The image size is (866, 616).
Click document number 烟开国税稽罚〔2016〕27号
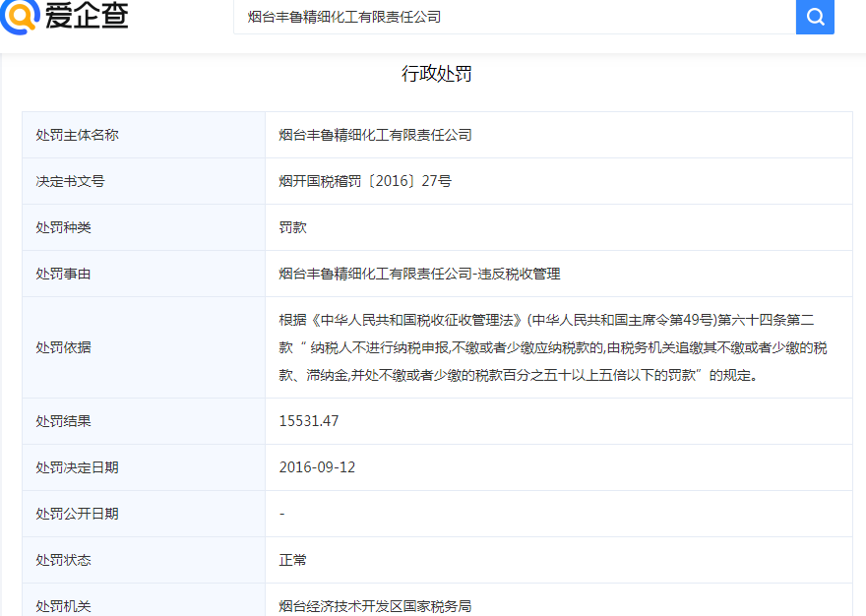pyautogui.click(x=365, y=181)
